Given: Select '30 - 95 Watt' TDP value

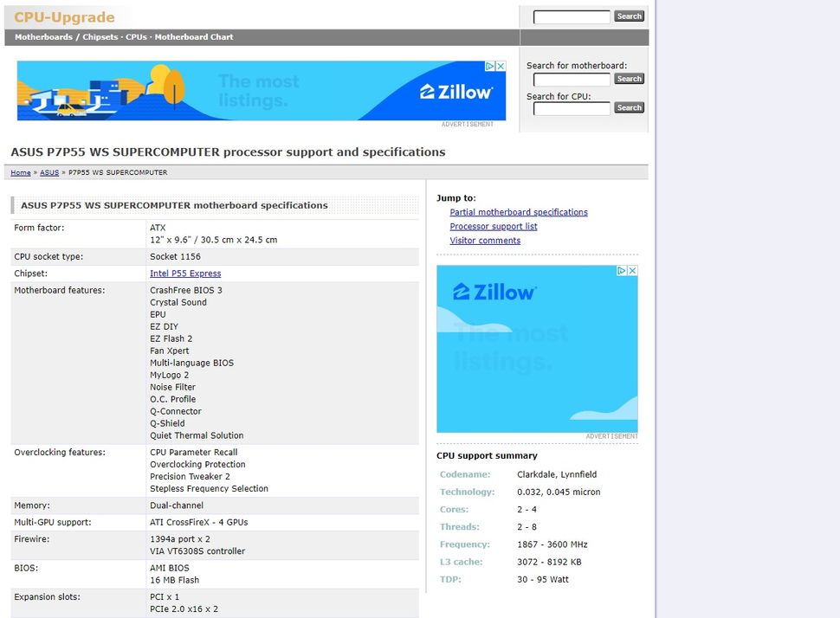Looking at the screenshot, I should pyautogui.click(x=543, y=579).
